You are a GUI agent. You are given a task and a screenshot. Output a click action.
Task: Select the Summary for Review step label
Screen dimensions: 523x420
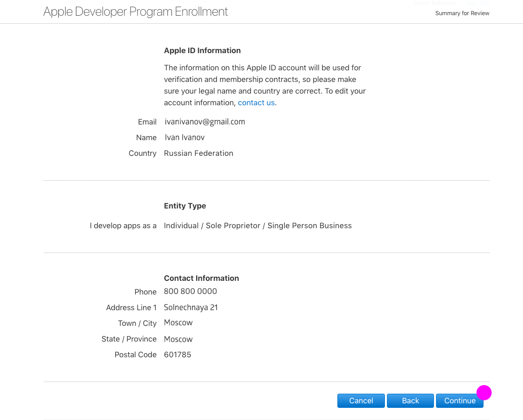click(462, 13)
